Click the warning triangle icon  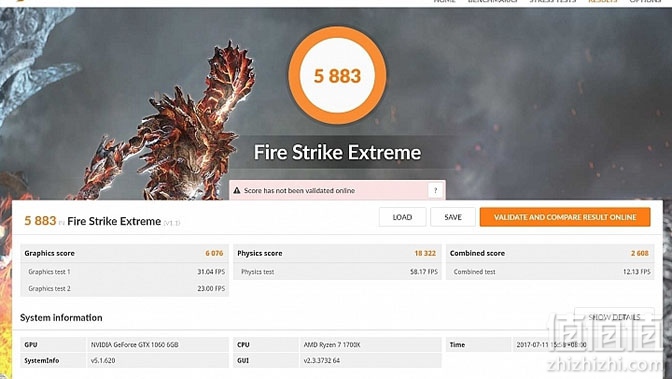point(237,190)
